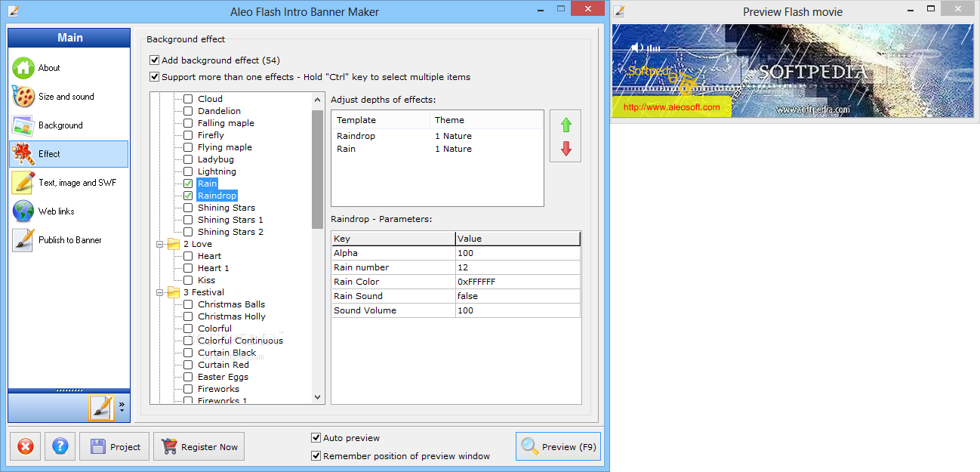Image resolution: width=980 pixels, height=472 pixels.
Task: Click the red exit icon button
Action: 25,447
